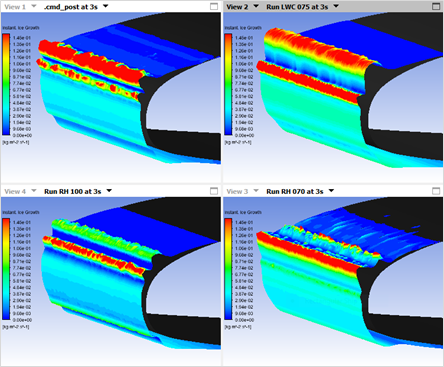Select the 'View 4' label
Image resolution: width=444 pixels, height=367 pixels.
(x=15, y=191)
